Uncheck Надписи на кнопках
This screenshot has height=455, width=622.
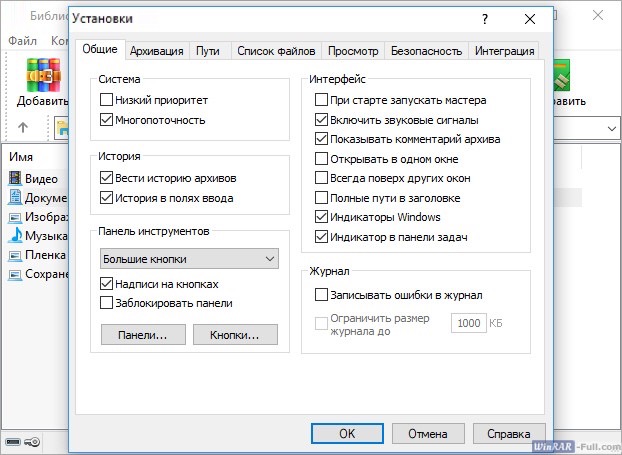pos(106,284)
